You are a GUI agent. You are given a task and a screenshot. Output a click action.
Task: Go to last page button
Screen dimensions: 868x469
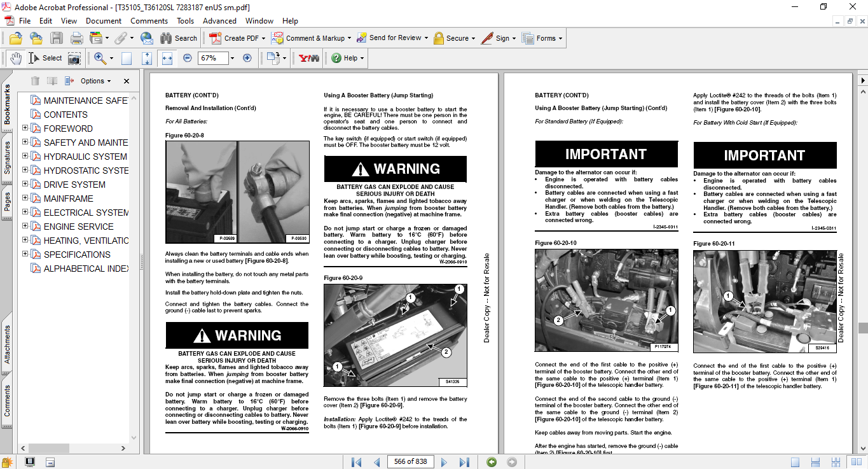464,462
